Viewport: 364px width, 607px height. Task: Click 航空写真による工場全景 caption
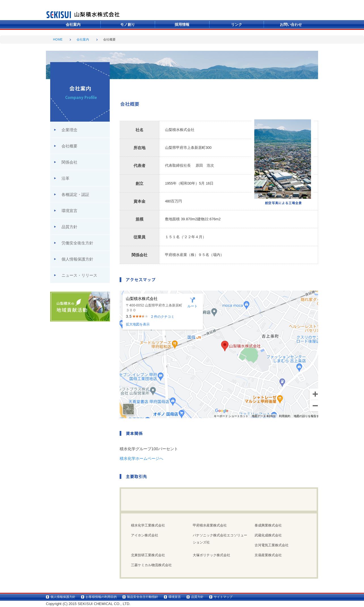(283, 203)
